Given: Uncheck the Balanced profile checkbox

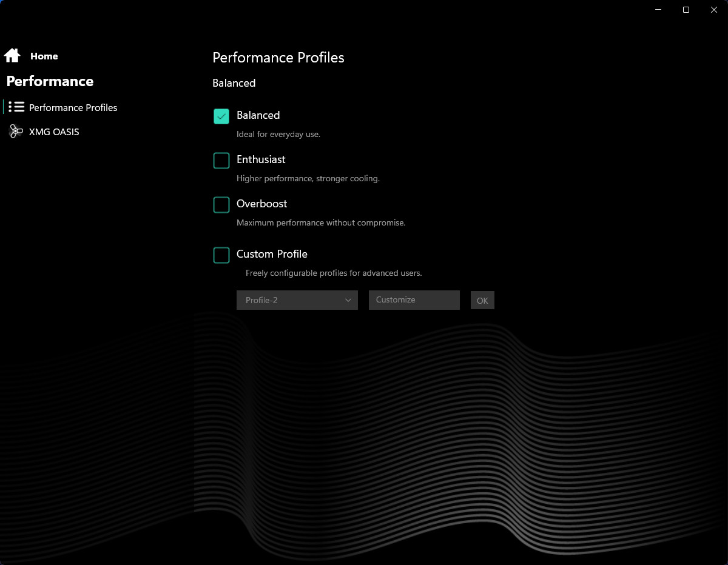Looking at the screenshot, I should 221,116.
